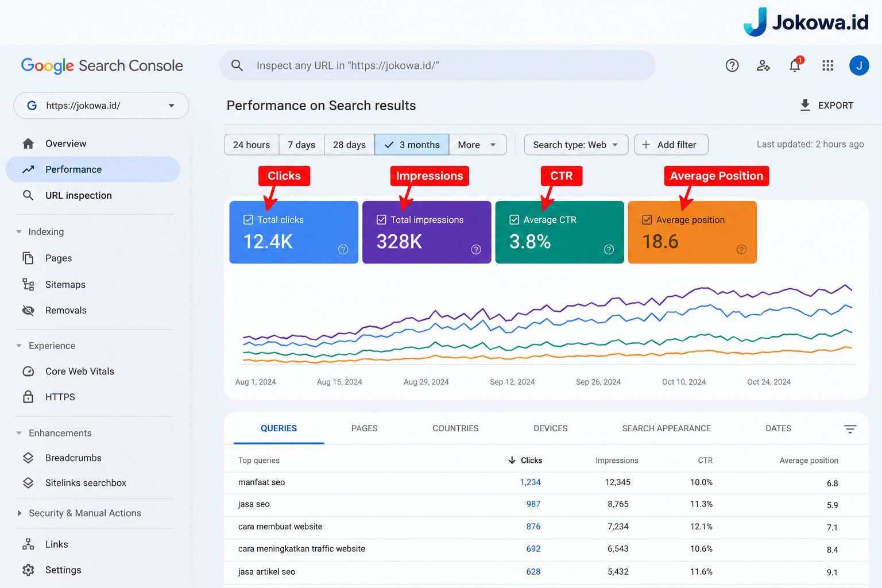Click the Settings gear icon
This screenshot has width=882, height=588.
28,570
